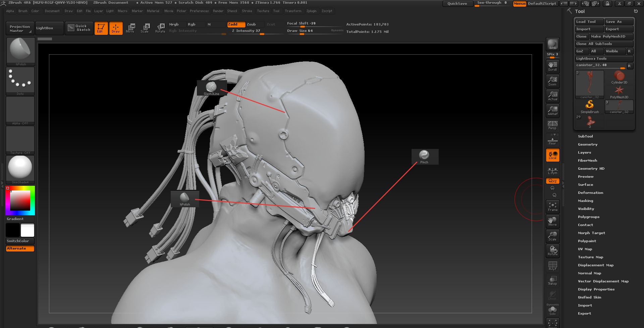The image size is (644, 328).
Task: Click the Zoom canvas icon
Action: [x=552, y=81]
